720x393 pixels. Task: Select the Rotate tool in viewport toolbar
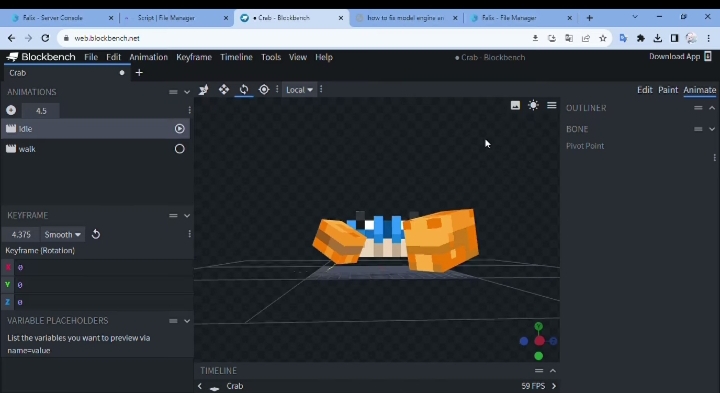point(244,90)
